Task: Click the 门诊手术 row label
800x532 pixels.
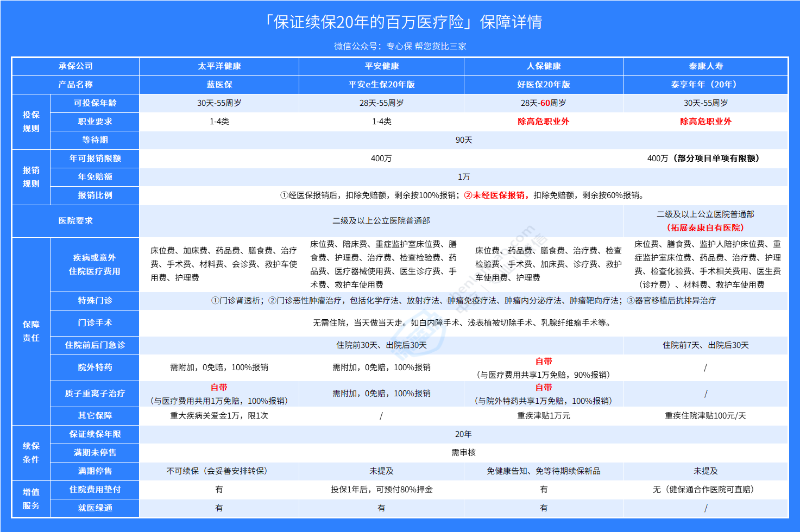Action: 95,323
